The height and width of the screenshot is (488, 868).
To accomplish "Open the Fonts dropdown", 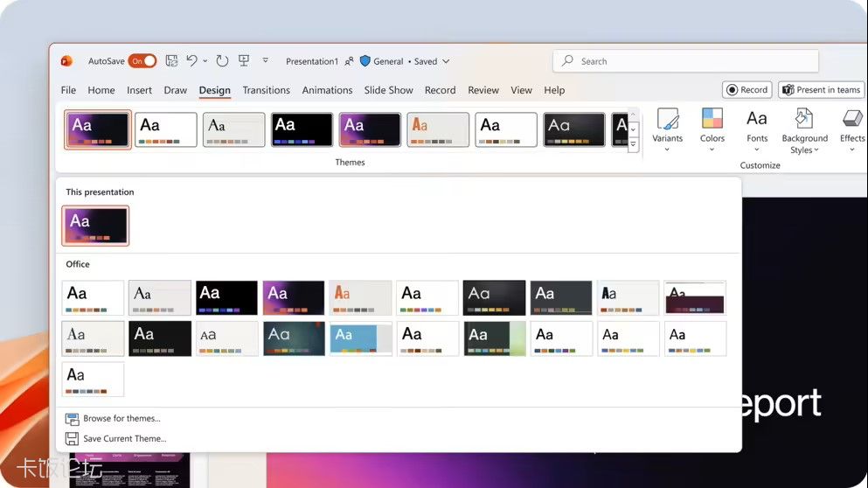I will coord(757,130).
